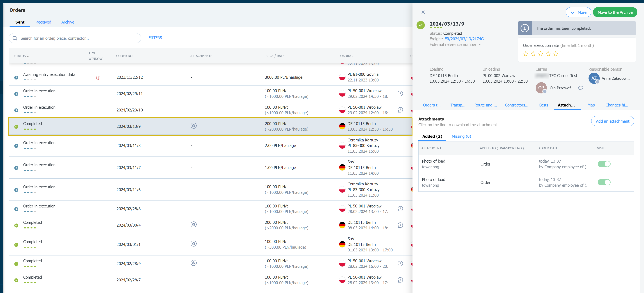Image resolution: width=644 pixels, height=293 pixels.
Task: Click history clock icon for order 2024/03/08/4
Action: point(400,225)
